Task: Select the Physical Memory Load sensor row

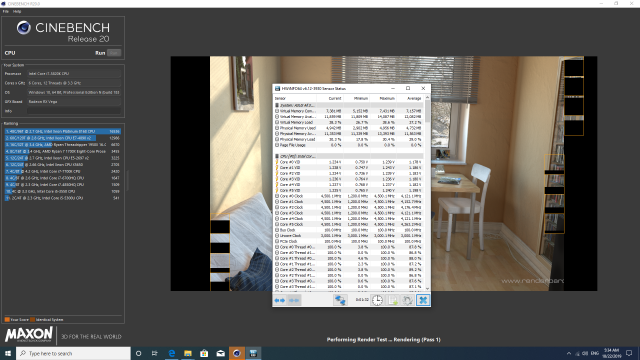Action: [x=348, y=139]
